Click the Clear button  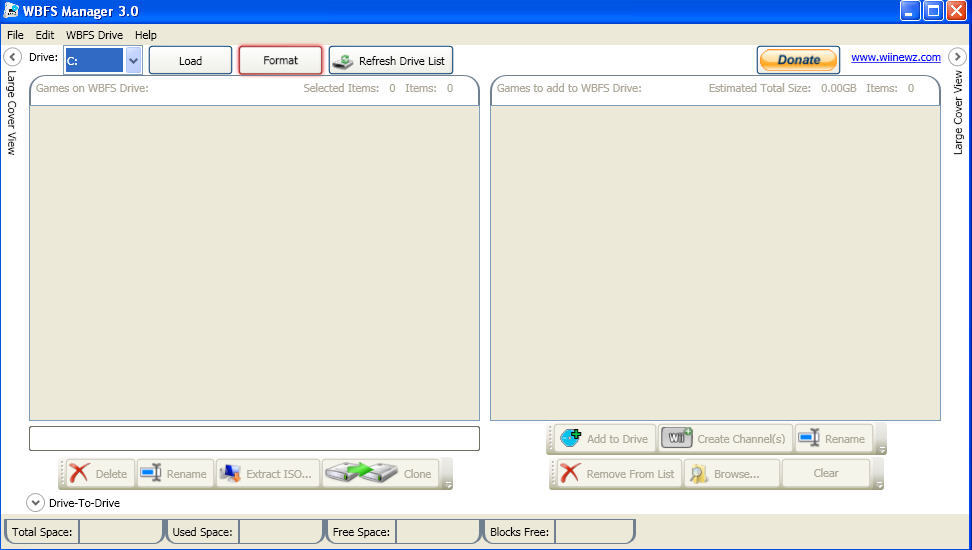pos(826,473)
